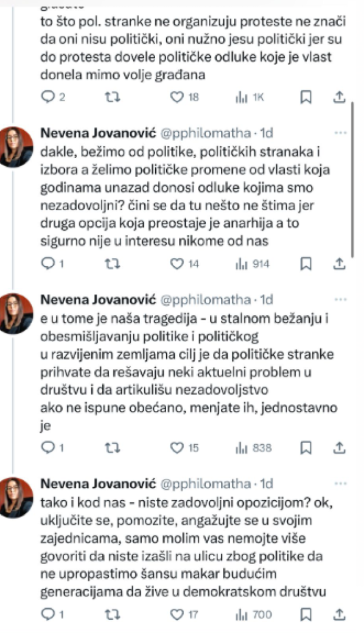Repost the tweet ending with "od nas"
The image size is (364, 633).
coord(112,263)
